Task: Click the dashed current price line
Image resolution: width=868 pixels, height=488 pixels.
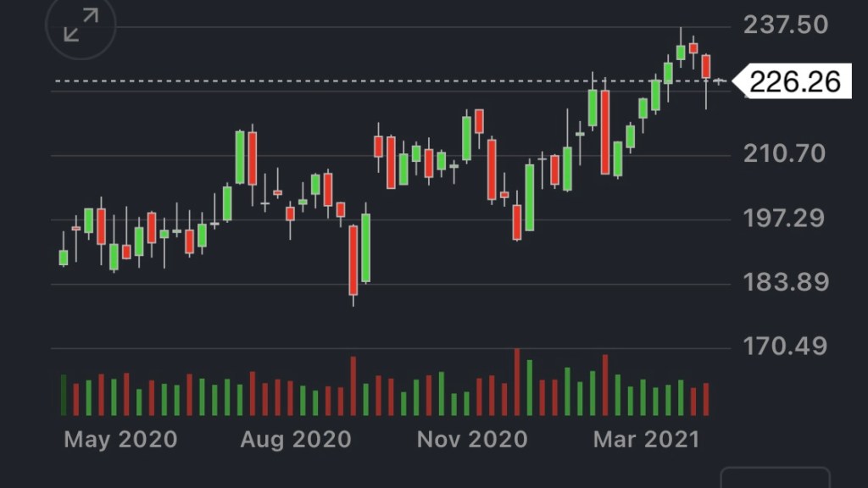Action: tap(339, 81)
